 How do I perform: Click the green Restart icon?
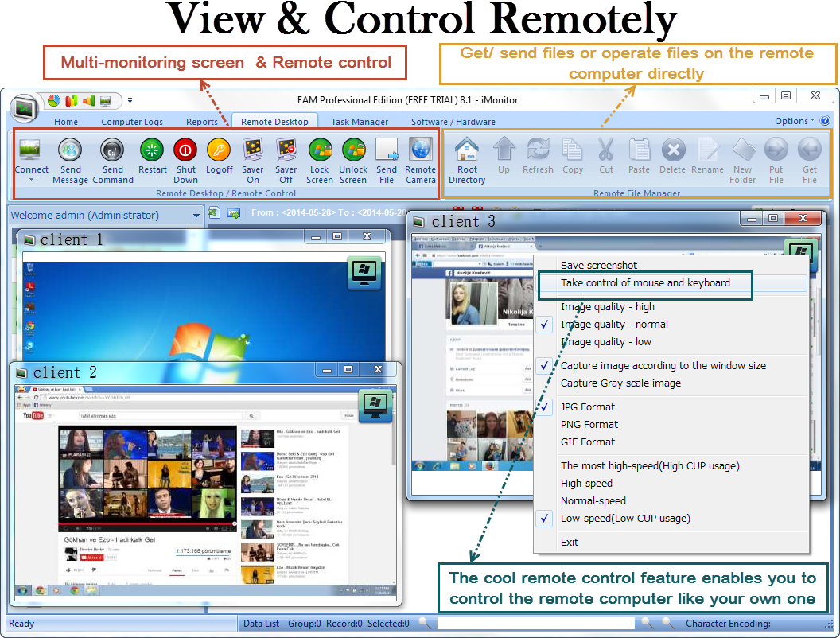coord(152,150)
